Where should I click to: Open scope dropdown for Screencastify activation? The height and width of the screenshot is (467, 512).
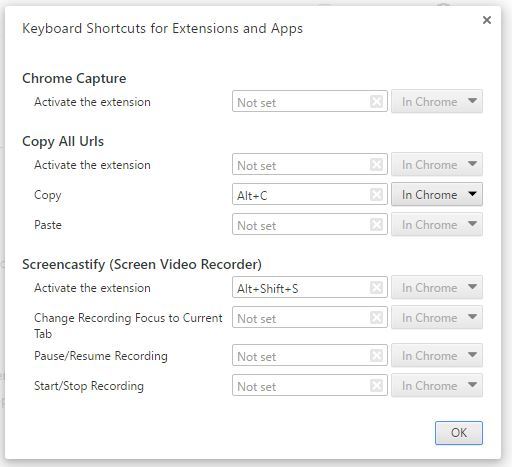tap(437, 287)
